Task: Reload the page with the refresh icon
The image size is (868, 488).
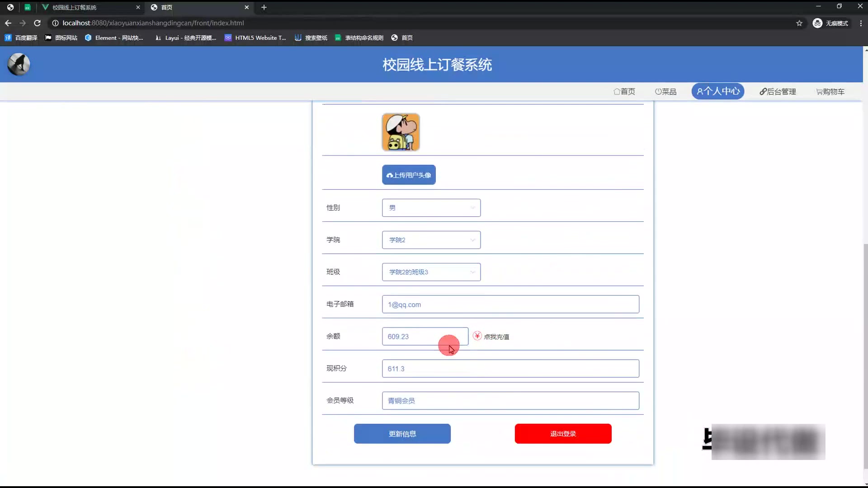Action: tap(38, 23)
